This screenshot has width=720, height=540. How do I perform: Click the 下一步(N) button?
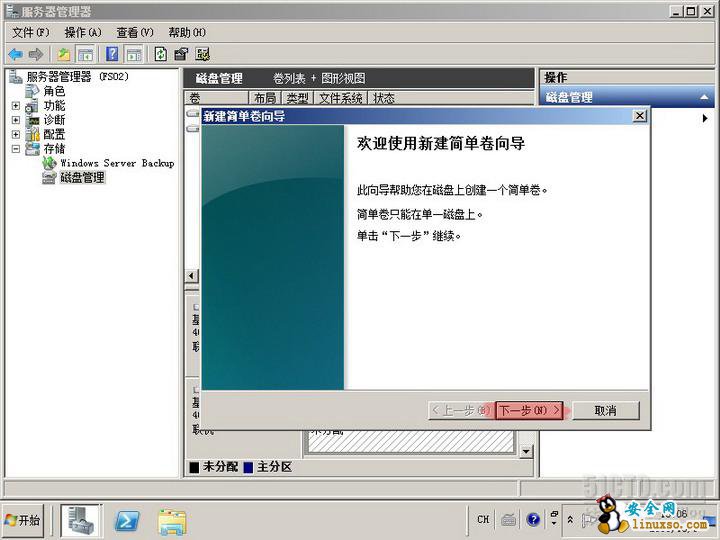[528, 410]
